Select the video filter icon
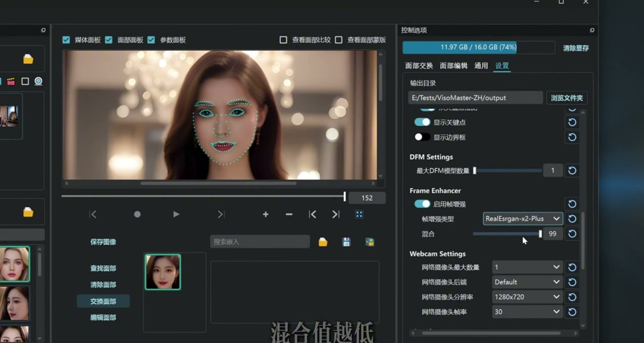The width and height of the screenshot is (644, 343). [x=11, y=81]
